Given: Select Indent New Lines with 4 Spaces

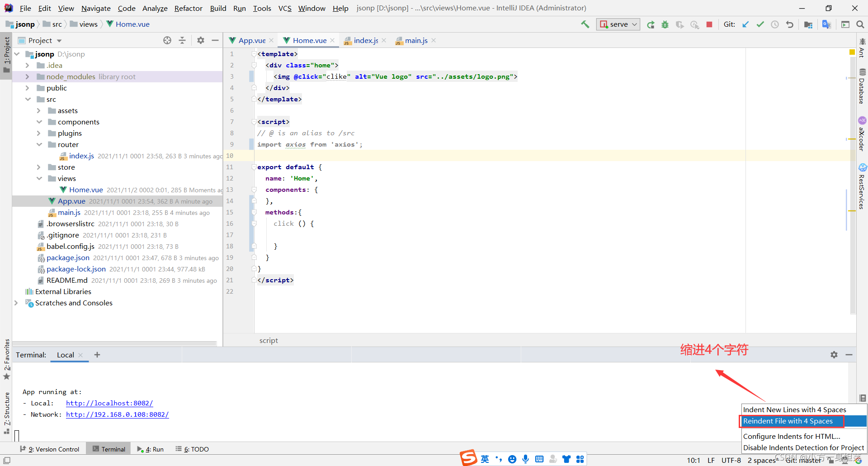Looking at the screenshot, I should point(804,409).
